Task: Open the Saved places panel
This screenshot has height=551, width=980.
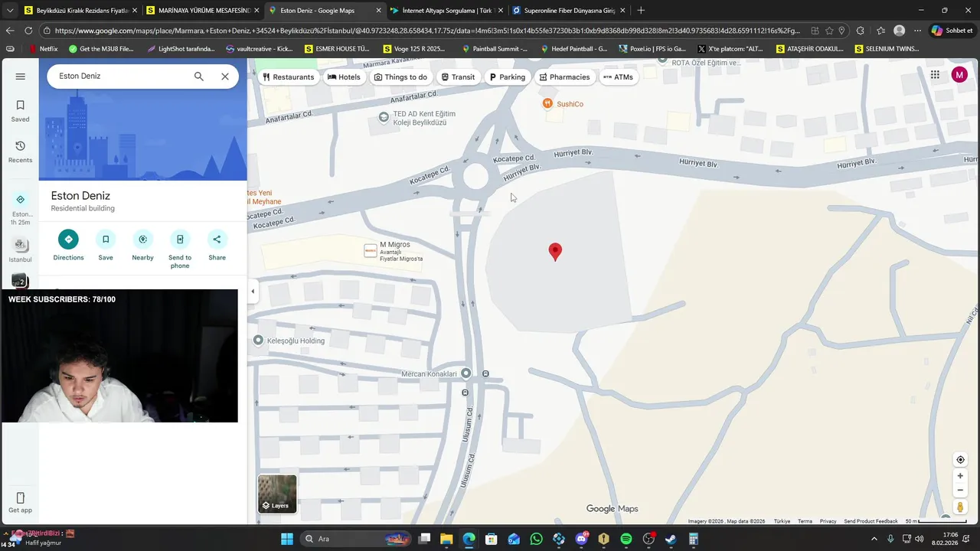Action: point(20,111)
